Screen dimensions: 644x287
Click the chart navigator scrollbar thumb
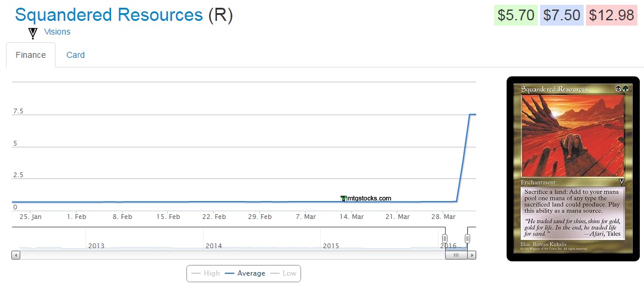(456, 255)
